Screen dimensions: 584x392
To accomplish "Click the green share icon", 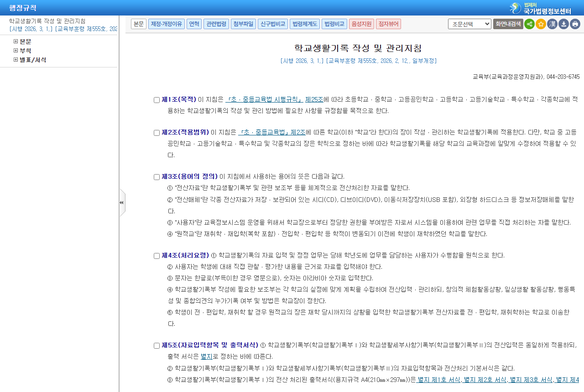I will click(x=529, y=24).
